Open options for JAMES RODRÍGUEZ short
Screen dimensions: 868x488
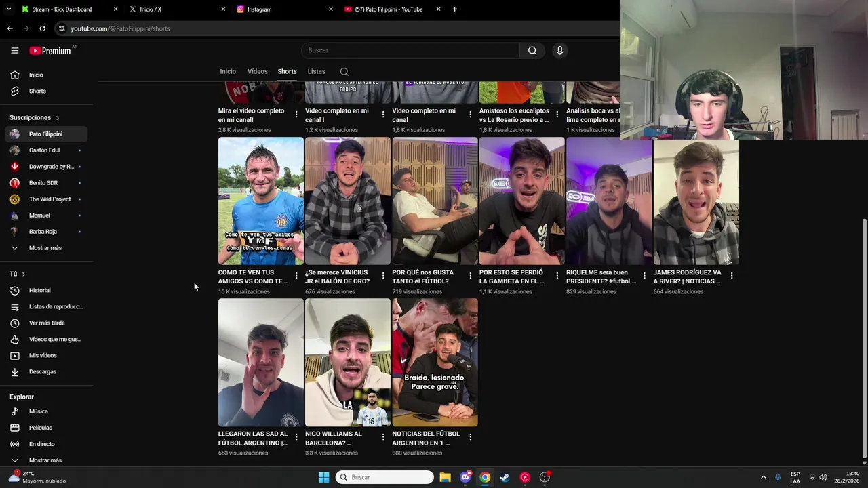(731, 276)
